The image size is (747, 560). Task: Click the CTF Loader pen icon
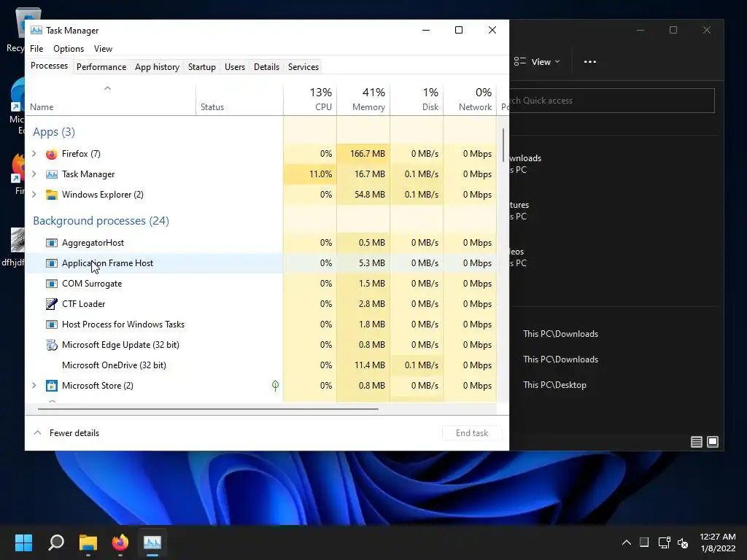coord(52,304)
